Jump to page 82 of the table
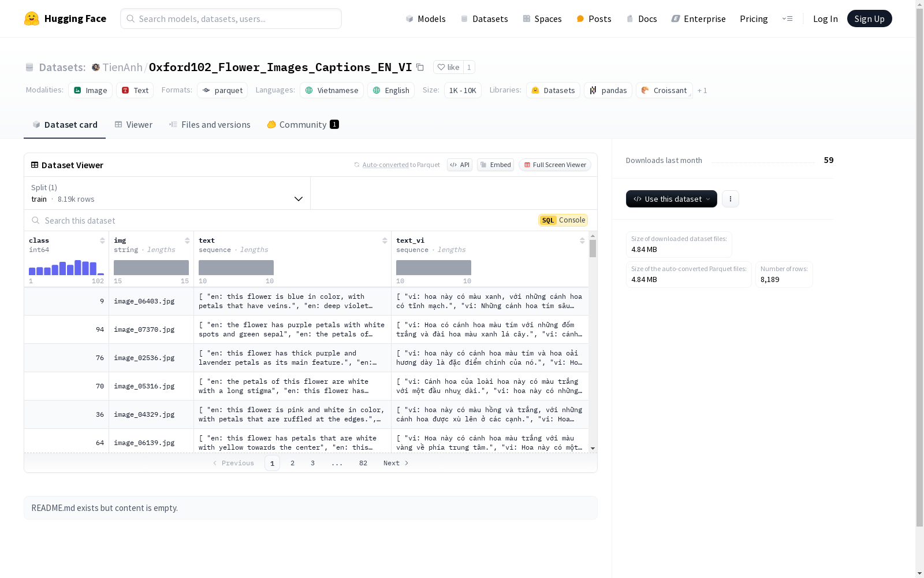The width and height of the screenshot is (924, 578). pyautogui.click(x=363, y=463)
